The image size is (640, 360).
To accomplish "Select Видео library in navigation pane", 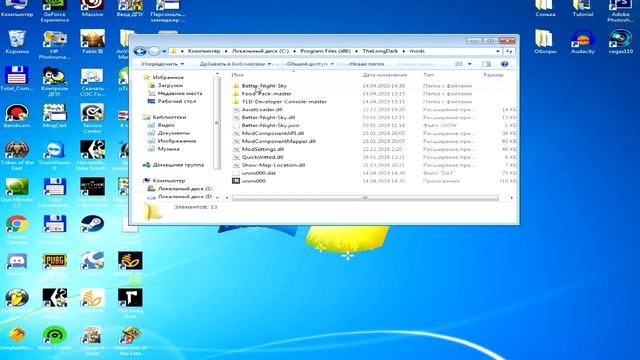I will 166,125.
